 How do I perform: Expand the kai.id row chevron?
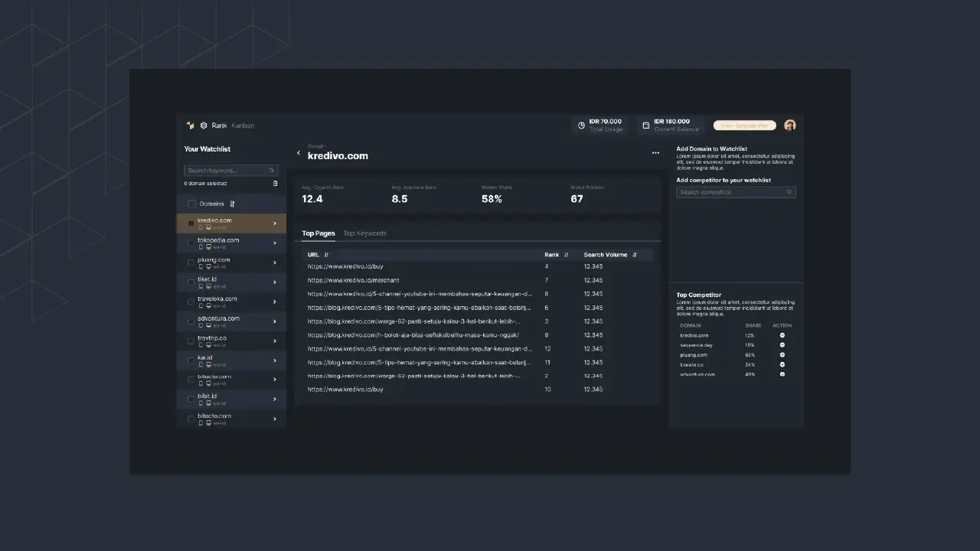click(x=275, y=360)
